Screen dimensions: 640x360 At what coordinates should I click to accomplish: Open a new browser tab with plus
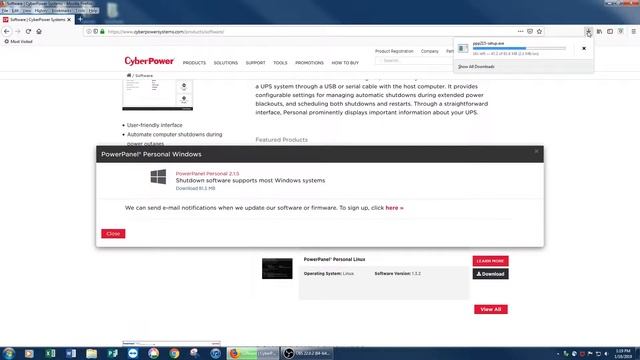(x=80, y=19)
